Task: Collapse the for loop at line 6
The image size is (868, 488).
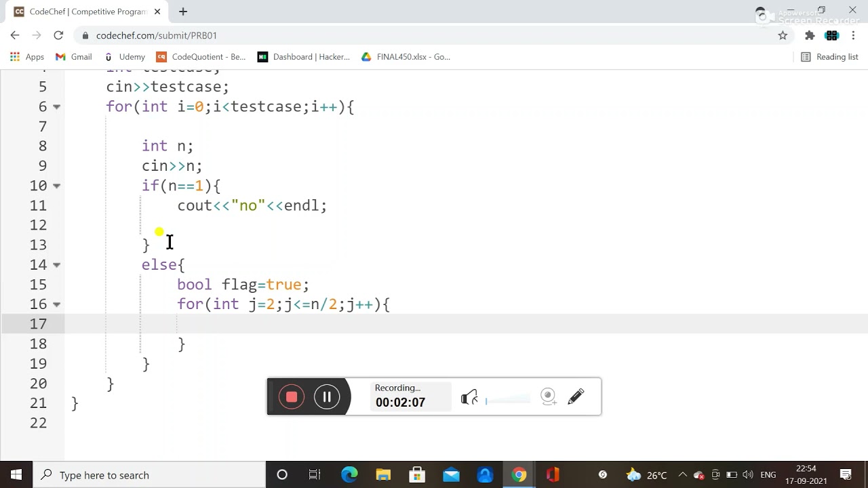Action: pos(56,106)
